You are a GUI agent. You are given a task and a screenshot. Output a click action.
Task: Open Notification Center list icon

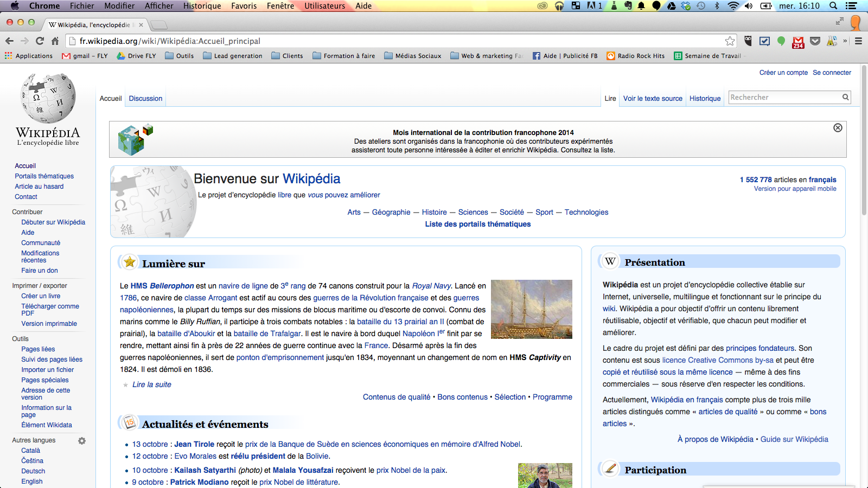coord(852,6)
